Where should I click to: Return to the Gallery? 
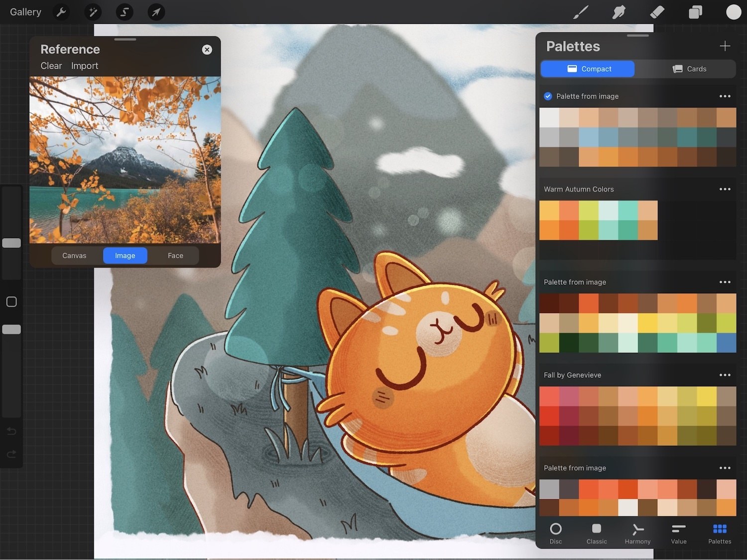point(25,12)
